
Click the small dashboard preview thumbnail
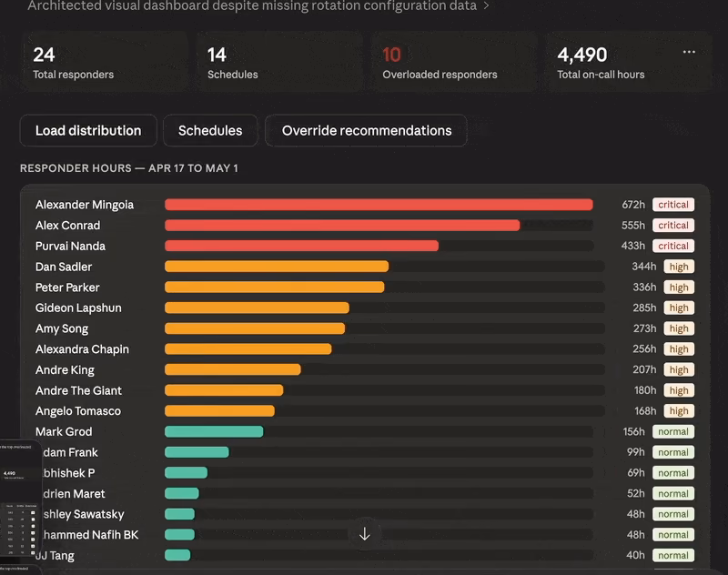19,498
